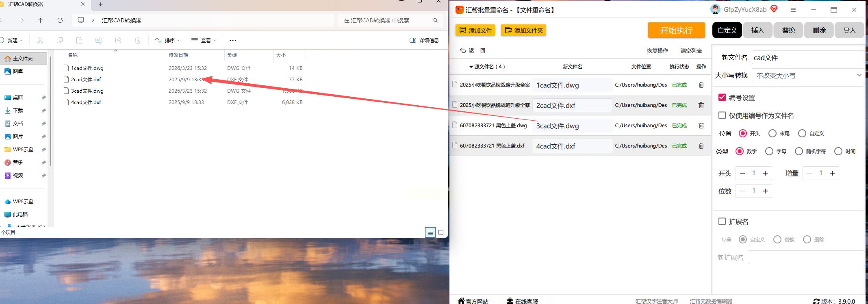Click the Cut icon in File Explorer toolbar
This screenshot has width=868, height=304.
pos(40,40)
